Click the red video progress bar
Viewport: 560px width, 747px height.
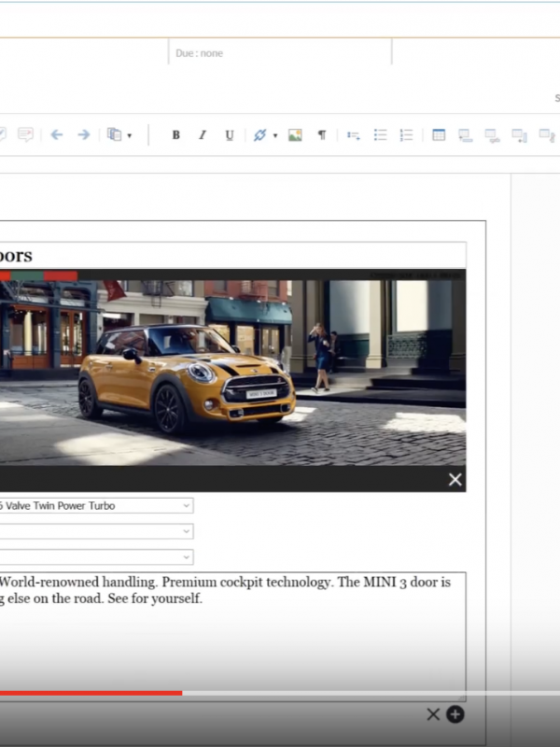tap(91, 693)
